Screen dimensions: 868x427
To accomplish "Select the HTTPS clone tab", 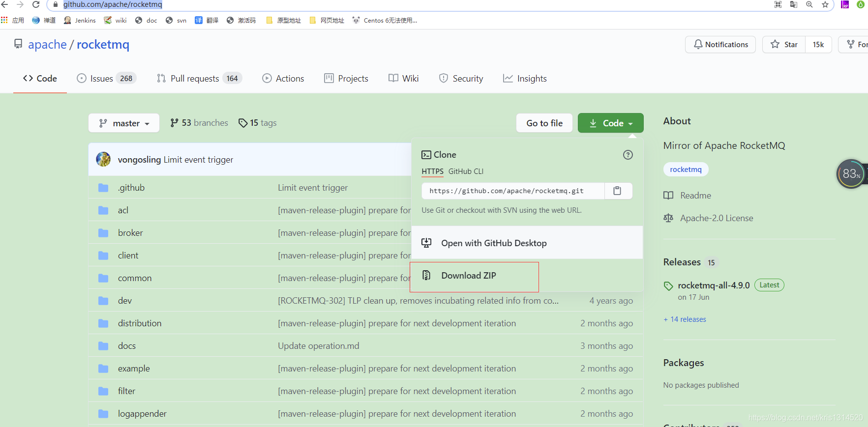I will 432,171.
